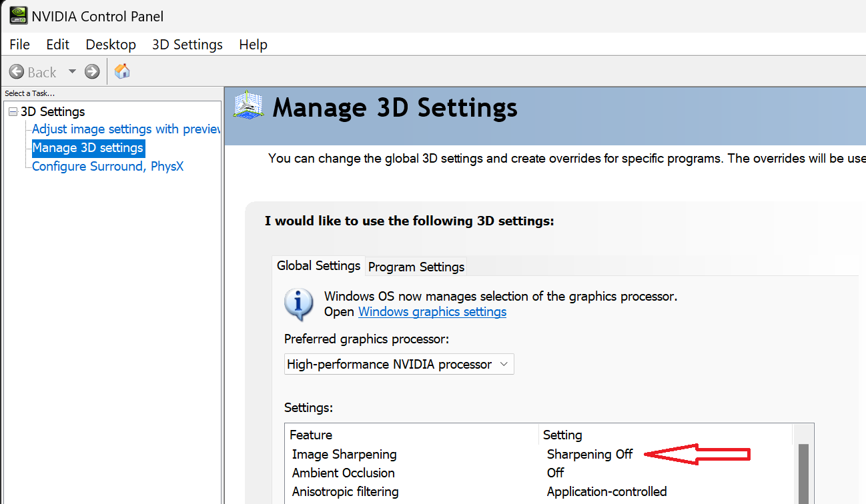Open the Help menu
This screenshot has height=504, width=866.
click(x=253, y=45)
